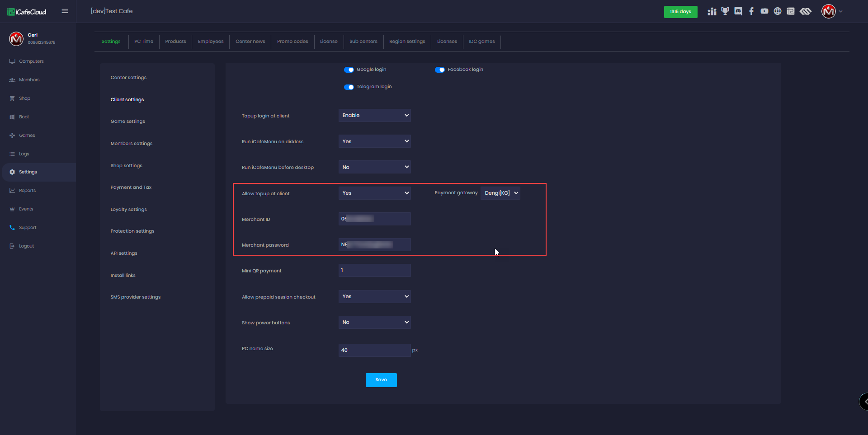Viewport: 868px width, 435px height.
Task: Click the globe website icon
Action: (x=778, y=11)
